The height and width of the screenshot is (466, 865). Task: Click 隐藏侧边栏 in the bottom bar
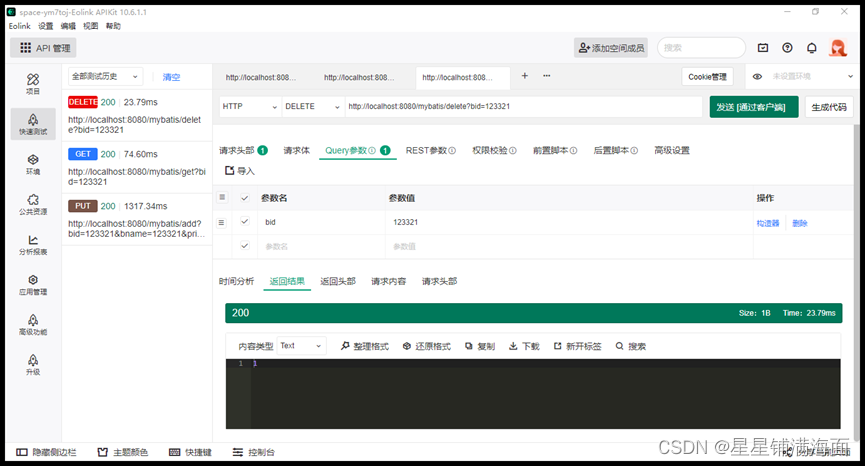[x=46, y=452]
